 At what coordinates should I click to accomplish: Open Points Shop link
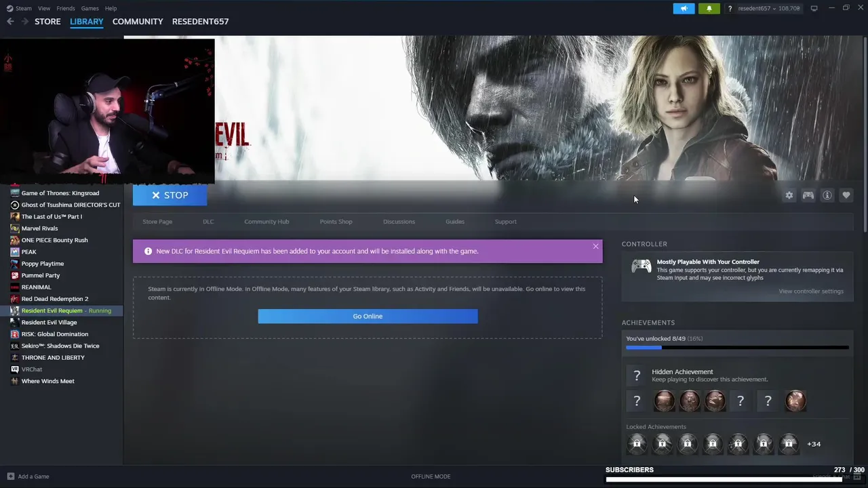(336, 222)
